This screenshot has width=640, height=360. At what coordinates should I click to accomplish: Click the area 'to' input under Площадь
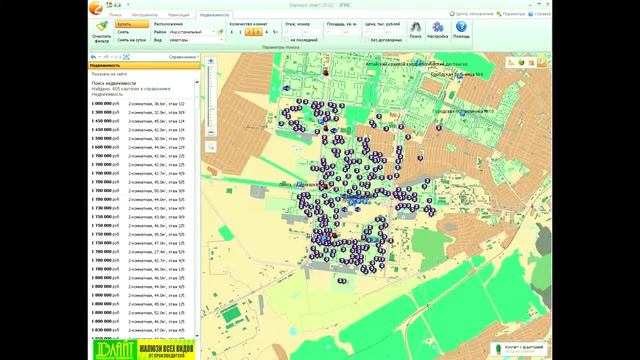351,32
